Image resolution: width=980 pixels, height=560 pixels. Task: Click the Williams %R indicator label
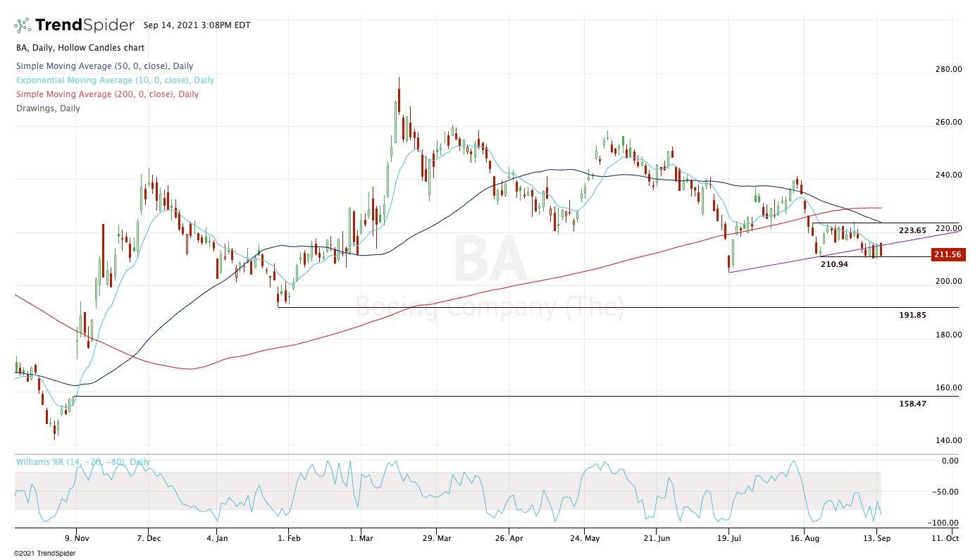click(83, 462)
